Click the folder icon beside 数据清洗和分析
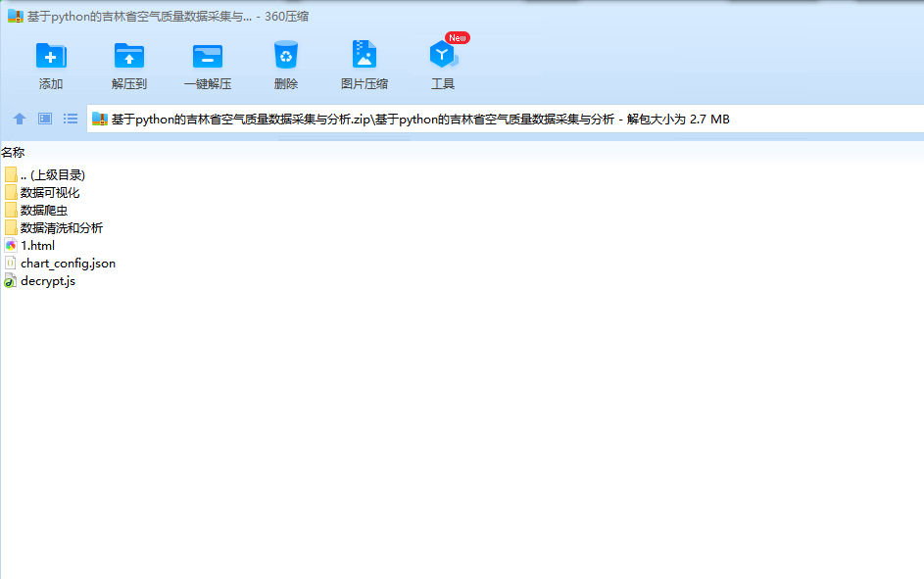Screen dimensions: 924x579 tap(11, 228)
